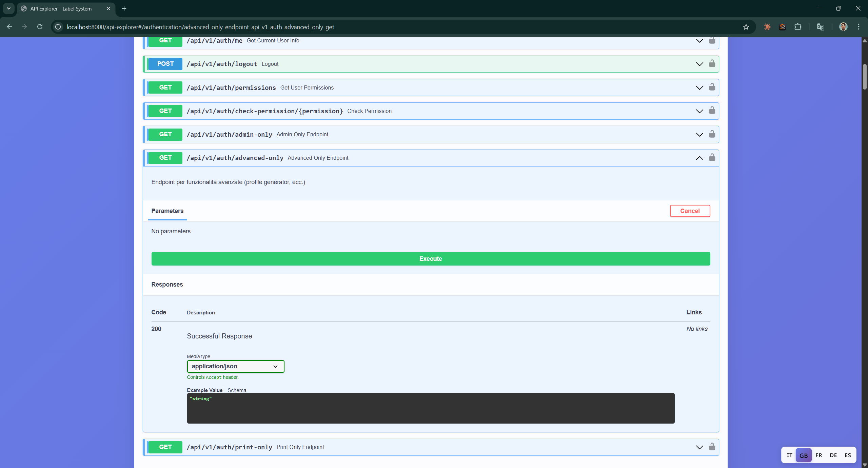Click the scroll up arrow of scrollbar

point(865,40)
